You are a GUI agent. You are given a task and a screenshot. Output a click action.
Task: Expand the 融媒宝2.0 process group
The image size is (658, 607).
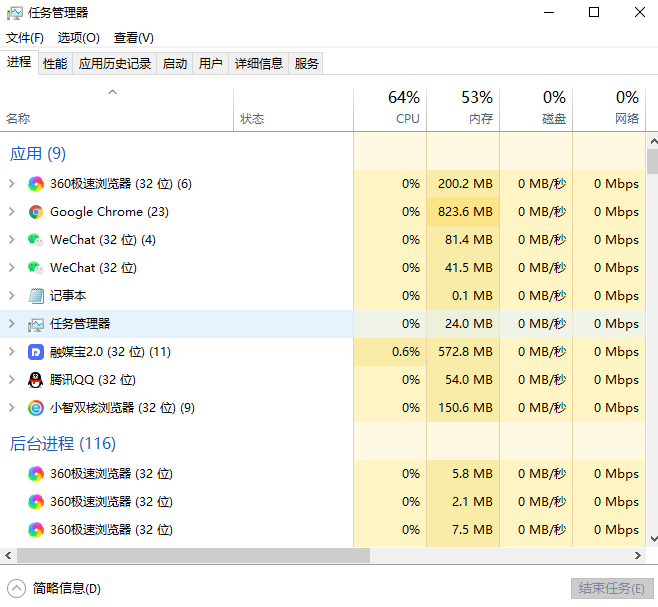pyautogui.click(x=12, y=352)
